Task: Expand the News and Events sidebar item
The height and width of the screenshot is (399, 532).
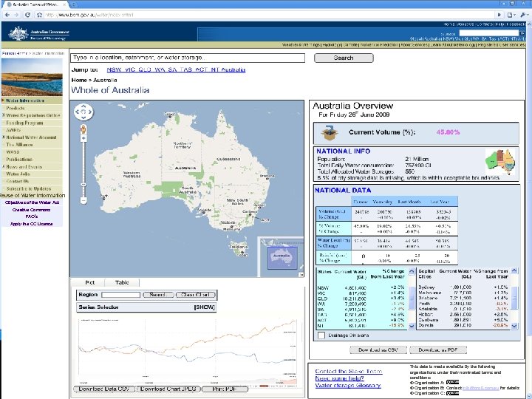Action: coord(4,166)
